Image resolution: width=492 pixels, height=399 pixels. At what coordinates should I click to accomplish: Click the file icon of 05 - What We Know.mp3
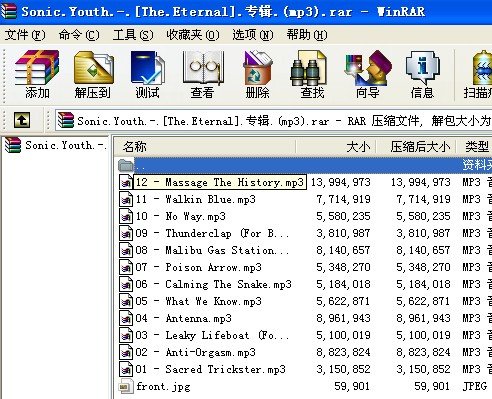pos(126,301)
